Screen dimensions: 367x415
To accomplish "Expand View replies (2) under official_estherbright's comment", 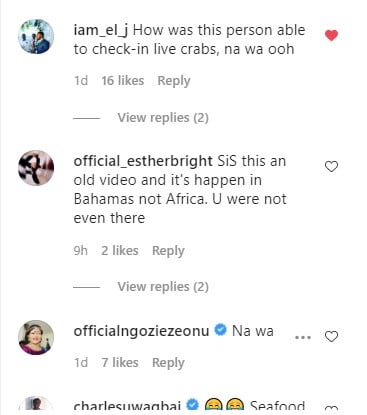I will coord(163,287).
